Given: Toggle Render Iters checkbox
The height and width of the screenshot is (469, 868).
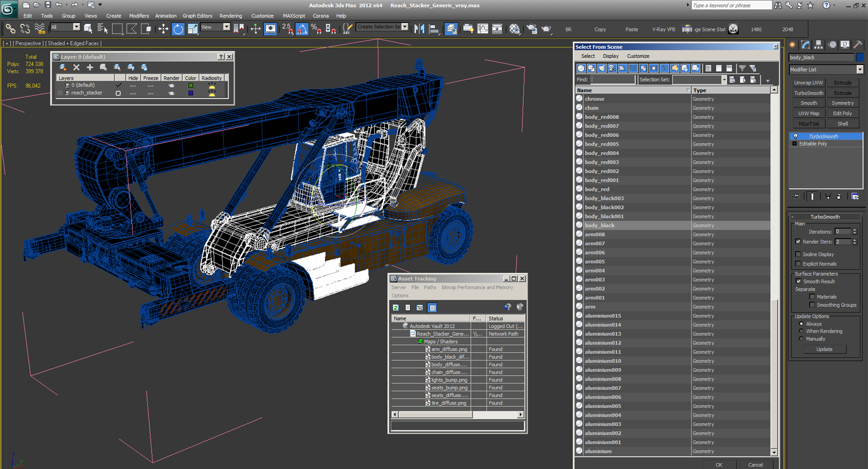Looking at the screenshot, I should 798,242.
